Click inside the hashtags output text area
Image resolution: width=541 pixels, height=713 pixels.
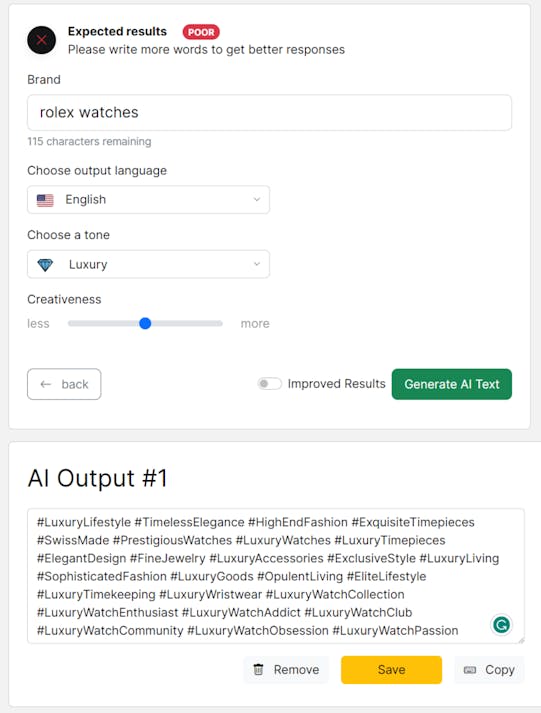point(276,576)
